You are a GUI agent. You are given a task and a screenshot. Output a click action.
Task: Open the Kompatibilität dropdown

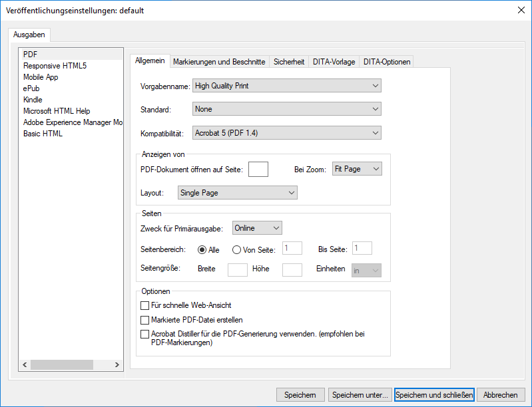click(286, 133)
